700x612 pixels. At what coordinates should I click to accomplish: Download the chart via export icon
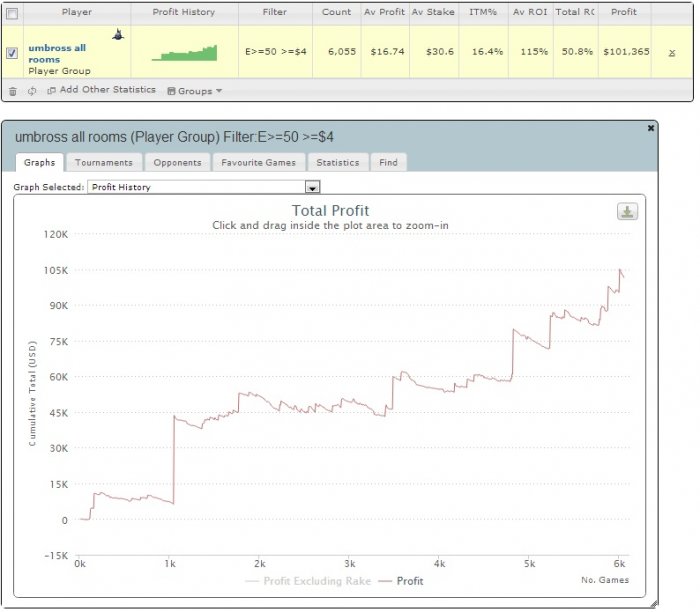pos(627,212)
